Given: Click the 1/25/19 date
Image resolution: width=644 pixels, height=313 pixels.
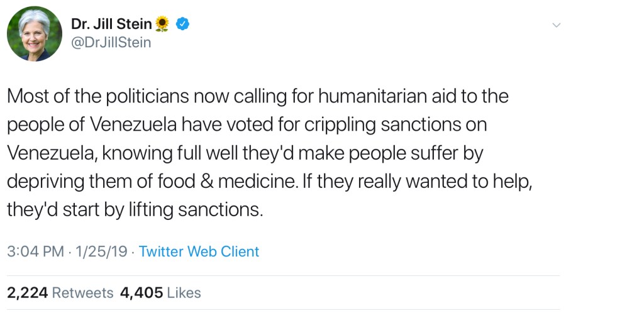Looking at the screenshot, I should [x=101, y=251].
